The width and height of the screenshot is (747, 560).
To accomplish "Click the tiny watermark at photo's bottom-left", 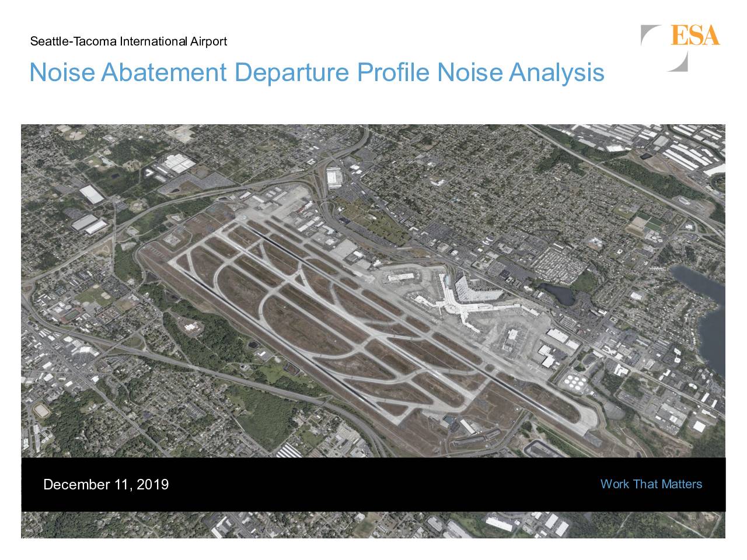I will 33,535.
